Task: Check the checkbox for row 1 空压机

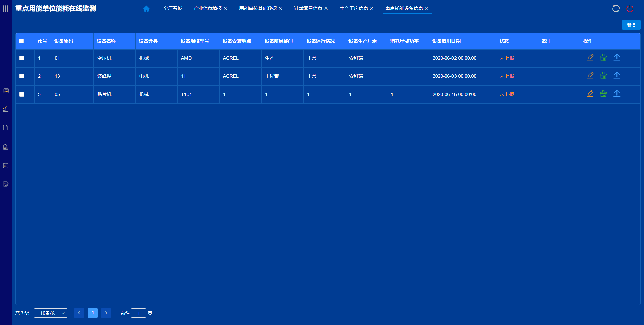Action: (x=22, y=58)
